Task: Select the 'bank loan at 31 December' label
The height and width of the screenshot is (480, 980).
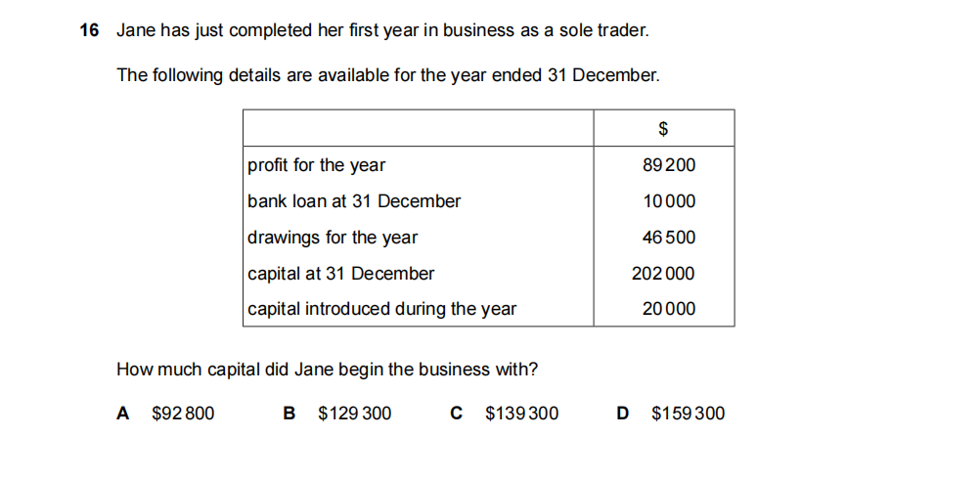Action: tap(354, 201)
